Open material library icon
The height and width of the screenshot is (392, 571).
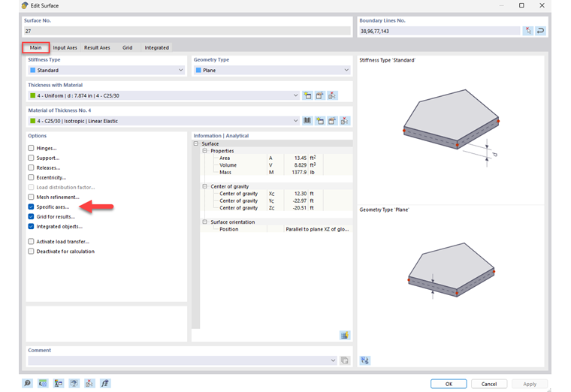(x=307, y=121)
